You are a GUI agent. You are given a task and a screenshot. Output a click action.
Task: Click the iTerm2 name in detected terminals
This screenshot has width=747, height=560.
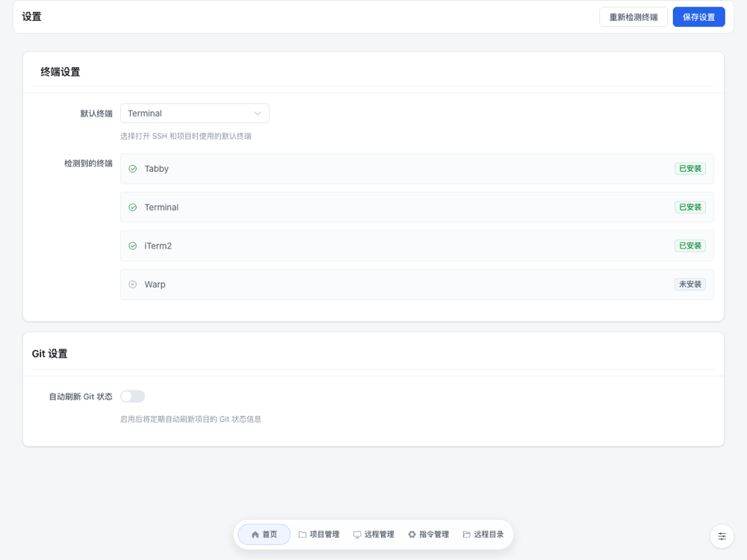pyautogui.click(x=158, y=246)
